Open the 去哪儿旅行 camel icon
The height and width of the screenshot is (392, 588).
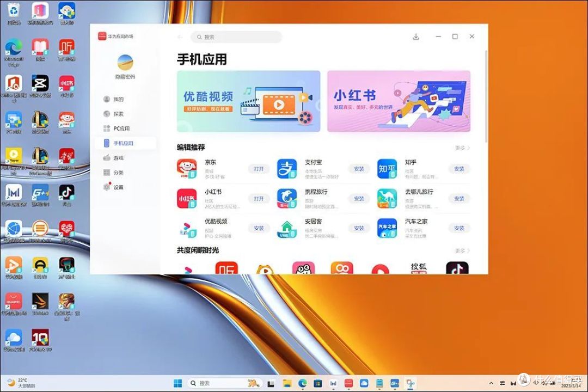[387, 198]
